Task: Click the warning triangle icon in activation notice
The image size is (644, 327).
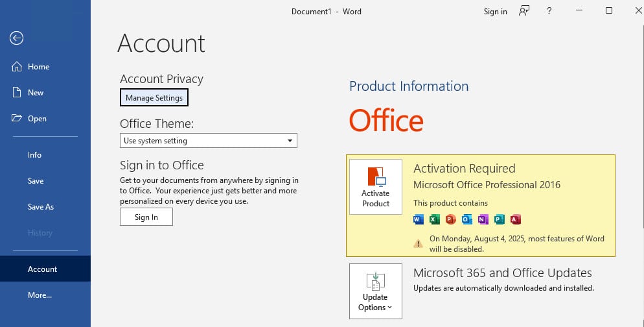Action: pyautogui.click(x=418, y=243)
